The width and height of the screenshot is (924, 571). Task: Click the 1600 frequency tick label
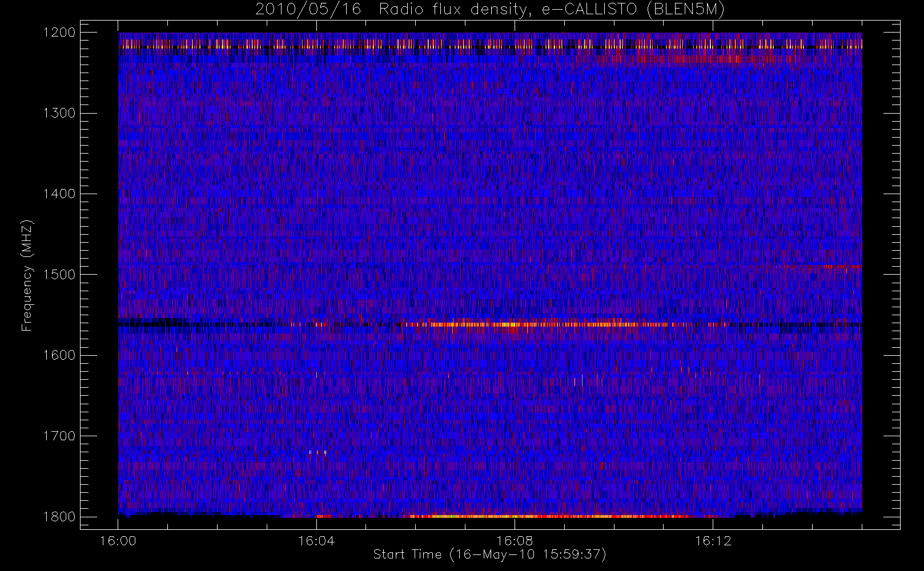60,355
